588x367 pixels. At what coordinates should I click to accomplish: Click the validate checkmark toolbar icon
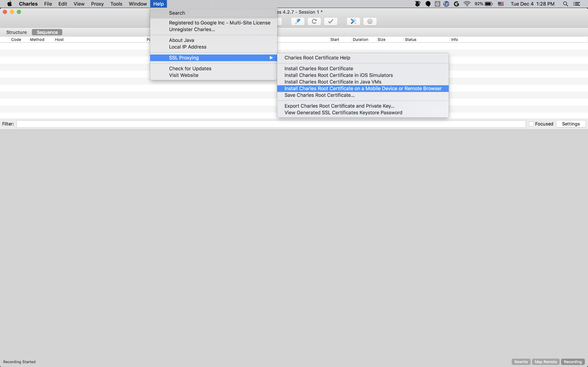(330, 21)
